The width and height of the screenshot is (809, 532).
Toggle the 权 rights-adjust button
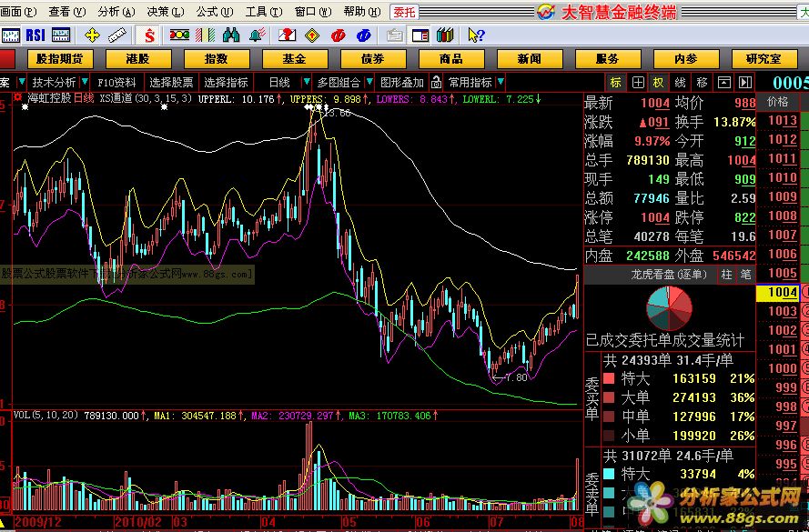point(658,83)
